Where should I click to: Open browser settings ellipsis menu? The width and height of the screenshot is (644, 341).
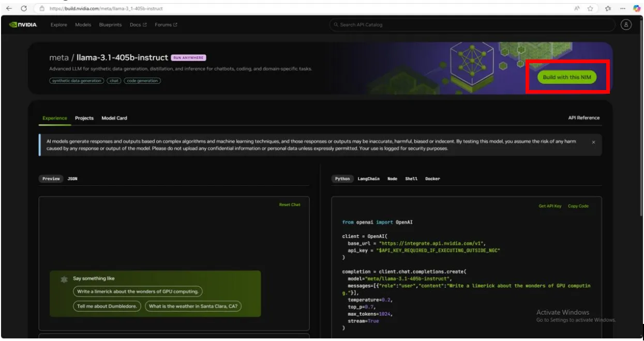pos(622,8)
